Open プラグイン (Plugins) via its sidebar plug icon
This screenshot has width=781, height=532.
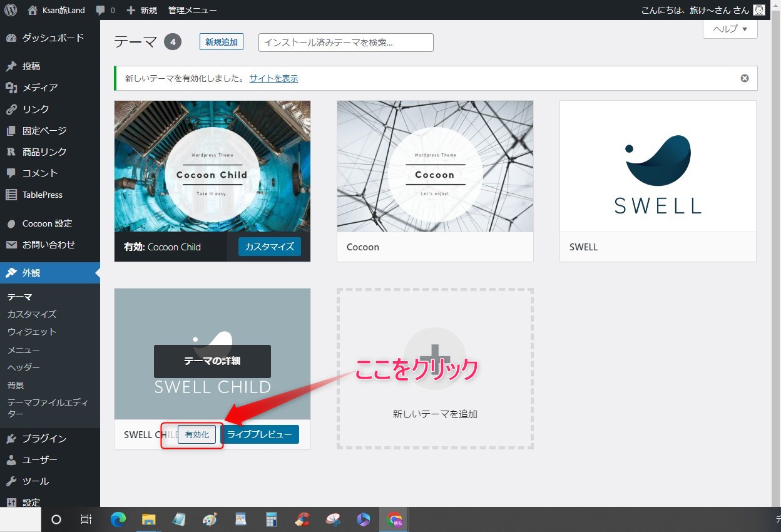[x=11, y=438]
